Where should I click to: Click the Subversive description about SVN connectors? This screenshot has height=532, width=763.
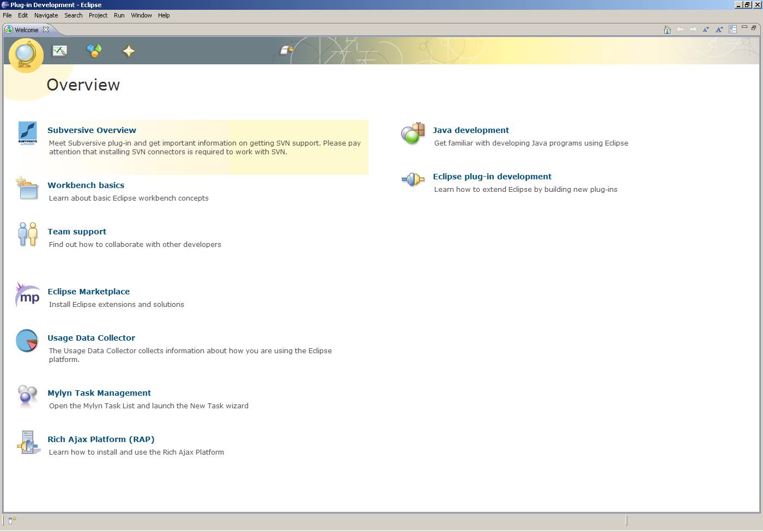click(x=205, y=147)
